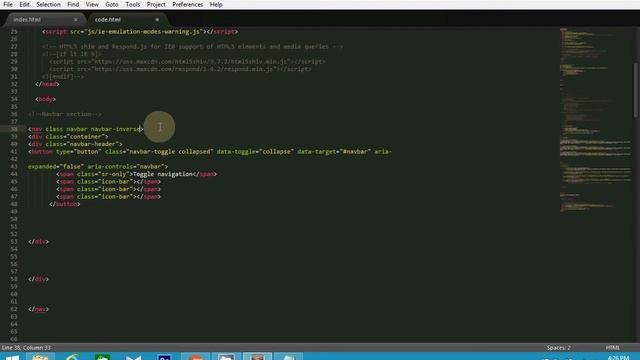Open the Selection menu
The width and height of the screenshot is (640, 360).
tap(48, 4)
